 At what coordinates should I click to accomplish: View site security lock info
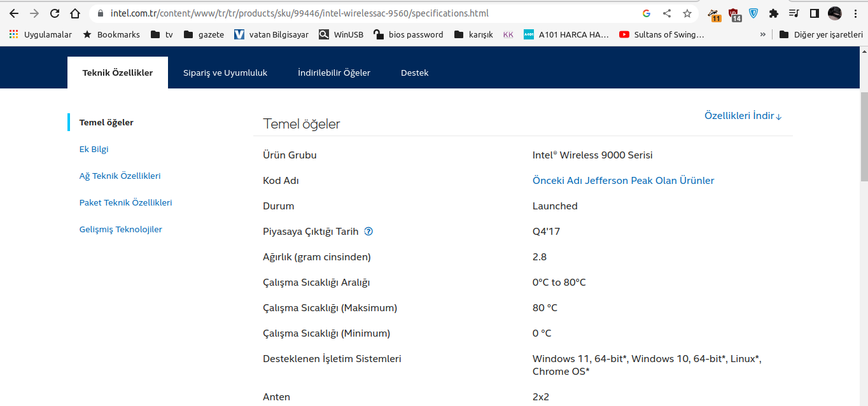coord(100,13)
